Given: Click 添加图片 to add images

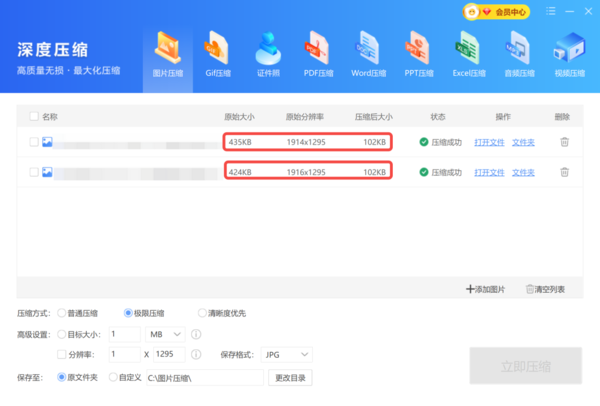Looking at the screenshot, I should [x=485, y=289].
